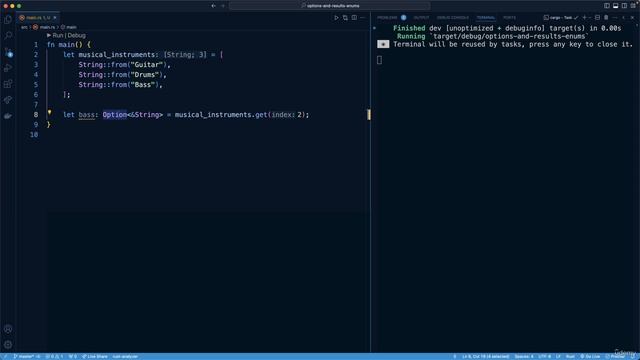Close the terminal panel
Screen dimensions: 640x360
click(x=633, y=18)
